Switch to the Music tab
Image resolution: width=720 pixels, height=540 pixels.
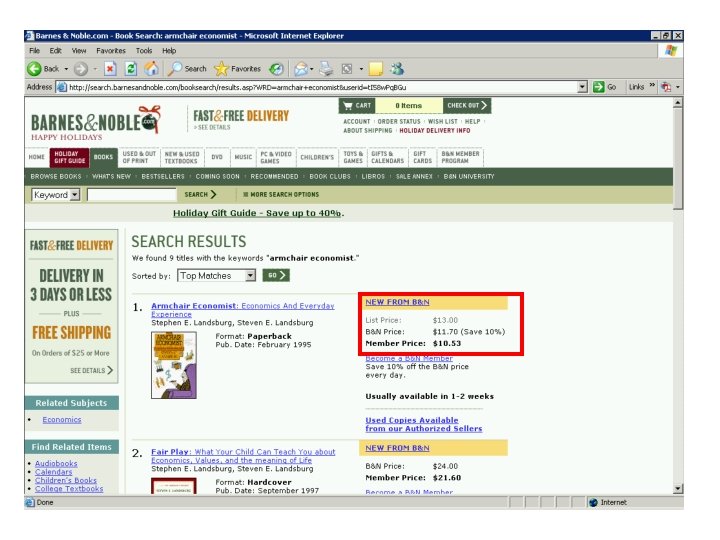[243, 157]
